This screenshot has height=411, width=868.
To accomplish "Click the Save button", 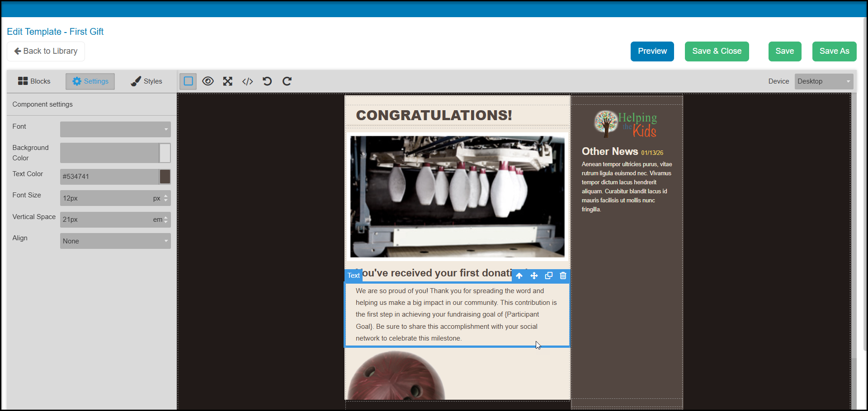I will pyautogui.click(x=785, y=51).
